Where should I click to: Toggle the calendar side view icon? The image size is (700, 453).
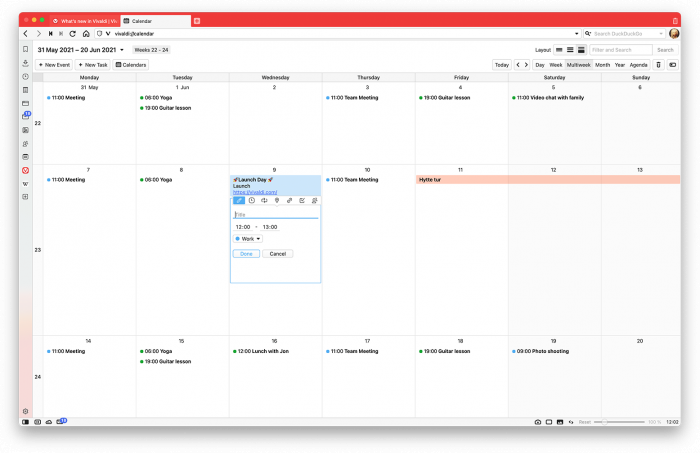(672, 65)
